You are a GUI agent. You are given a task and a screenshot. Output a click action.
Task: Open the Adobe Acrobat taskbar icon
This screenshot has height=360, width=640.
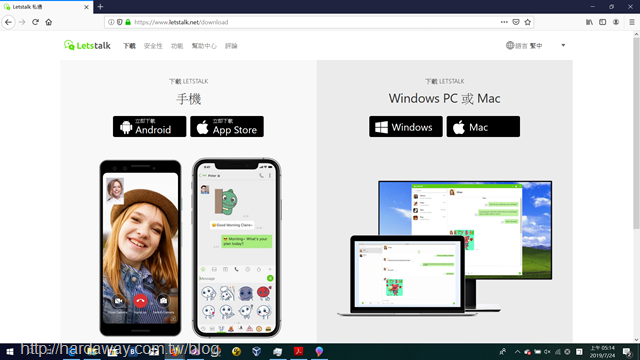pos(298,351)
